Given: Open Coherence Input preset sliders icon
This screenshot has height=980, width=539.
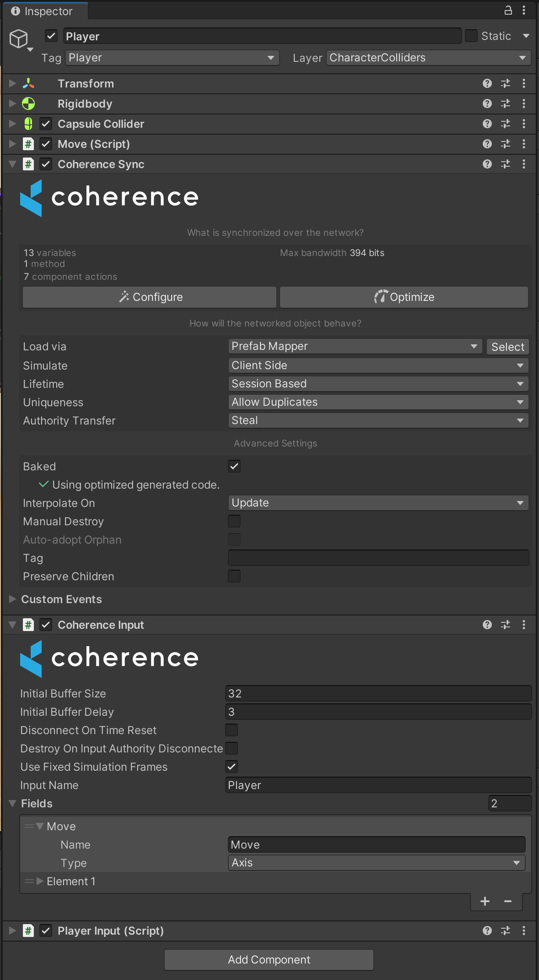Looking at the screenshot, I should pyautogui.click(x=505, y=625).
